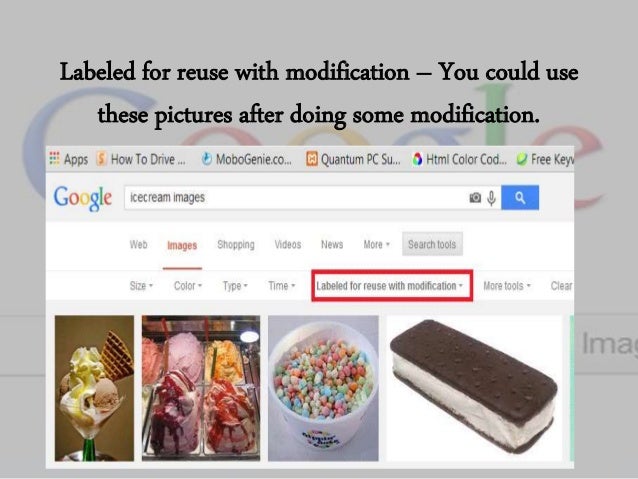Switch to the Shopping tab
This screenshot has width=638, height=479.
(x=236, y=245)
